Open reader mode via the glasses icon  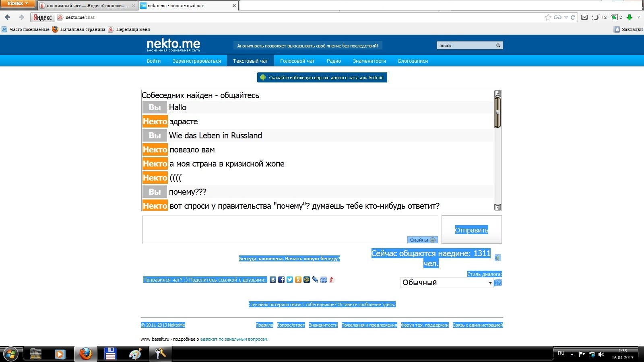pos(557,17)
